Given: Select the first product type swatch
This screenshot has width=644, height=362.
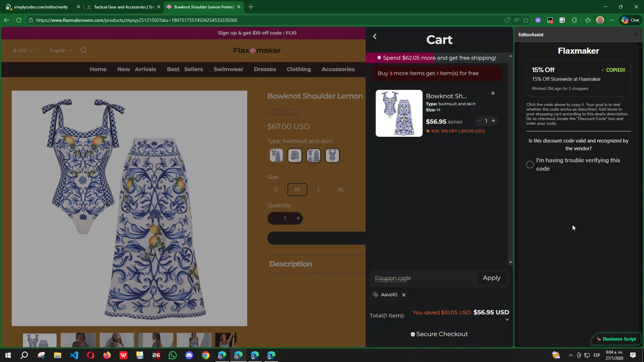Looking at the screenshot, I should coord(276,155).
